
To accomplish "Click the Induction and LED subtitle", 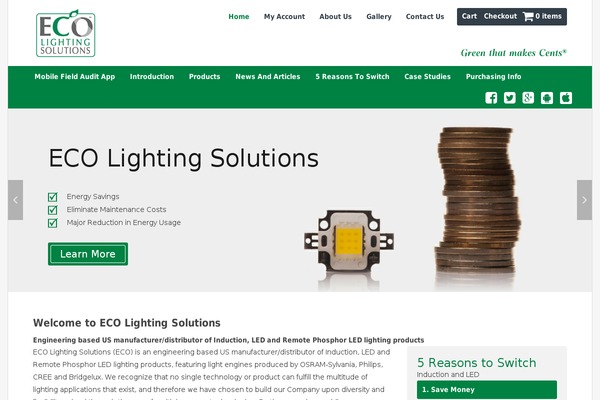I will (x=448, y=374).
